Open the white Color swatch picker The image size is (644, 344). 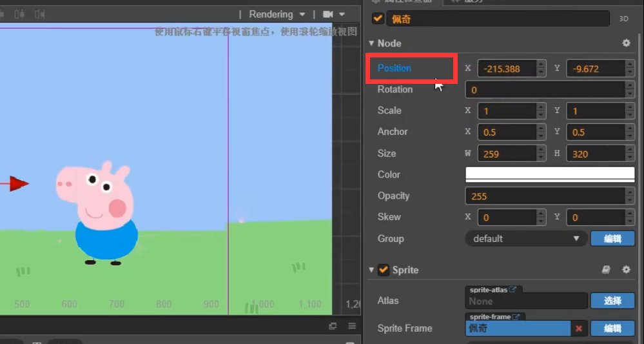550,174
